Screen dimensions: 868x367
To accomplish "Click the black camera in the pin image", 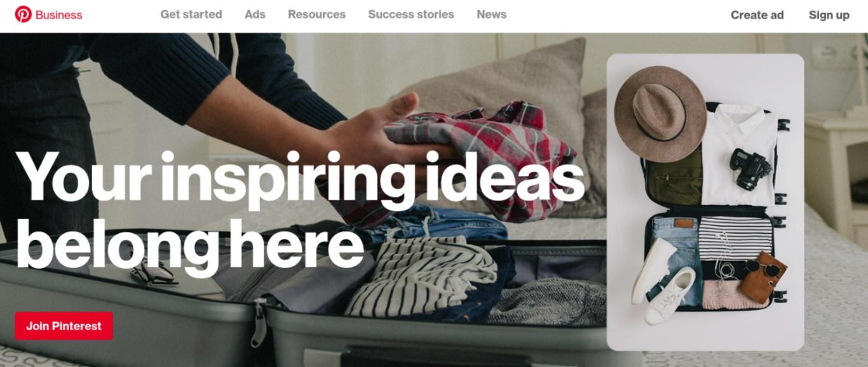I will (x=750, y=168).
